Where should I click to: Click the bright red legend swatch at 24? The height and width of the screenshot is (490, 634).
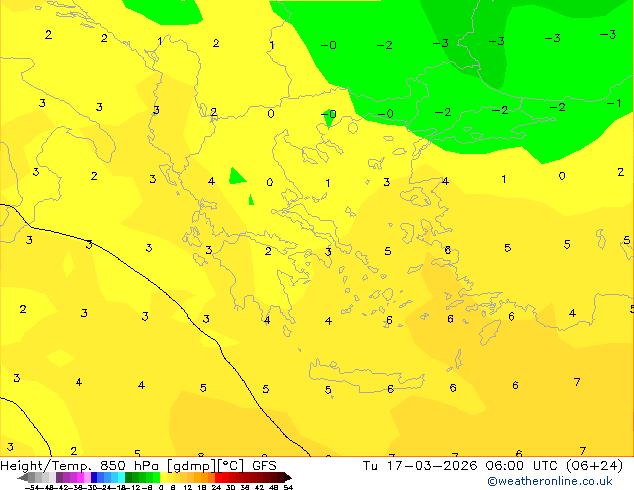point(218,477)
